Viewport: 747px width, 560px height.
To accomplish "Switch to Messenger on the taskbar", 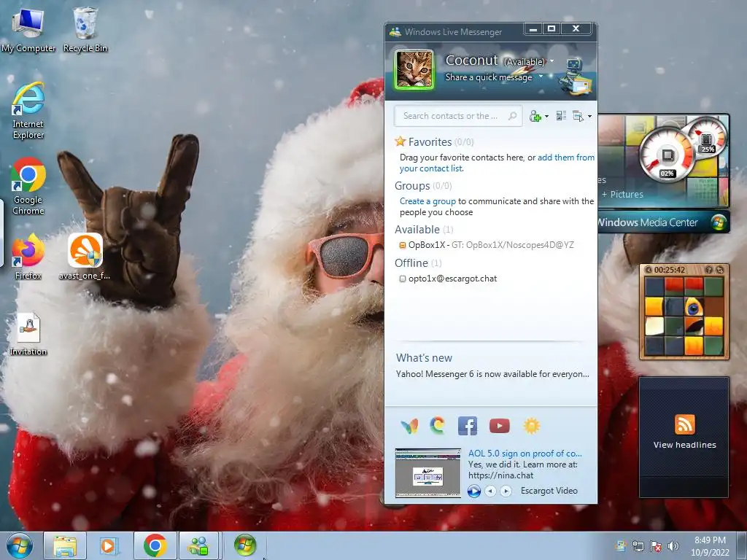I will [x=198, y=545].
